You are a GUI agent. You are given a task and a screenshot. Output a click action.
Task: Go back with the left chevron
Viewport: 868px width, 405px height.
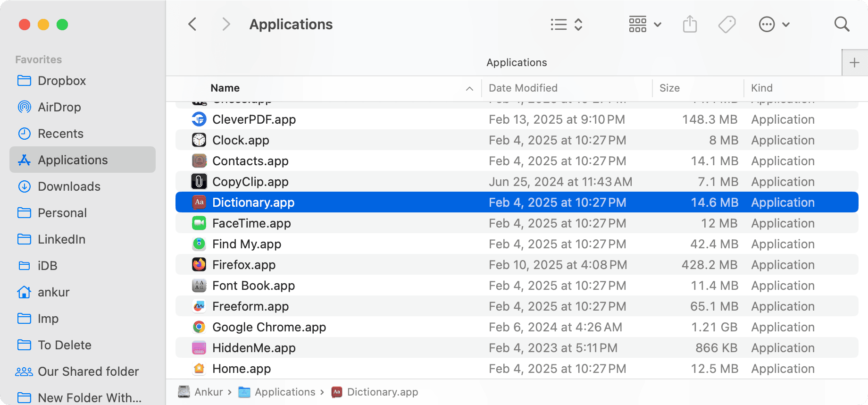click(x=192, y=24)
